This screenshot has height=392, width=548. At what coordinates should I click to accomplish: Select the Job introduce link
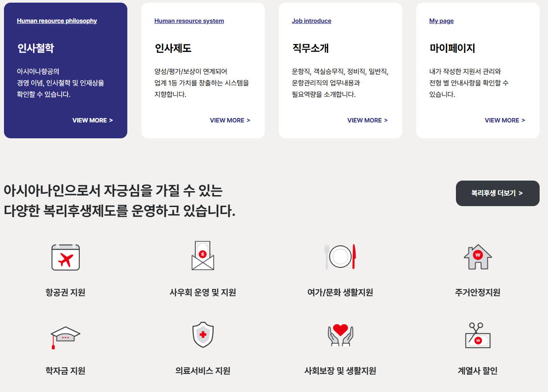tap(311, 21)
